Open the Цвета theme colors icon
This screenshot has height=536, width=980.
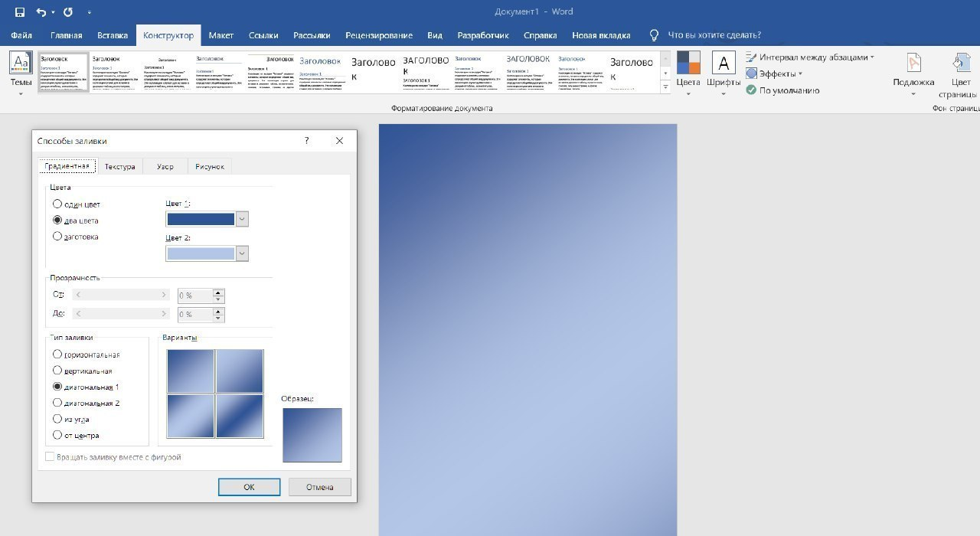(x=688, y=63)
